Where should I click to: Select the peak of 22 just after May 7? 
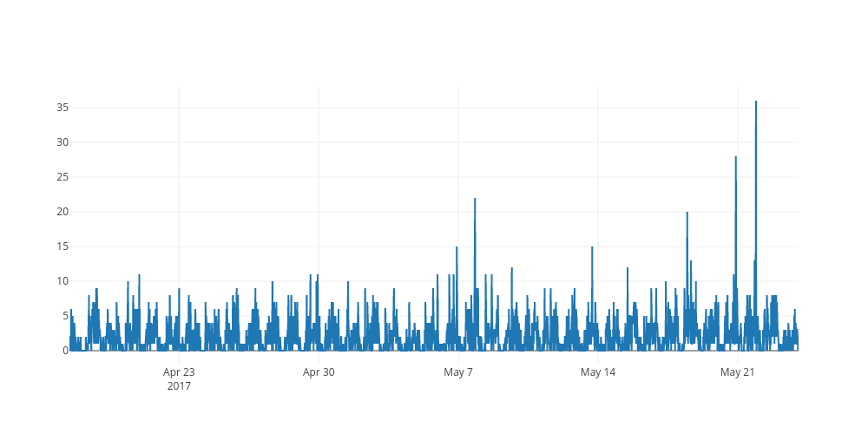[x=475, y=200]
